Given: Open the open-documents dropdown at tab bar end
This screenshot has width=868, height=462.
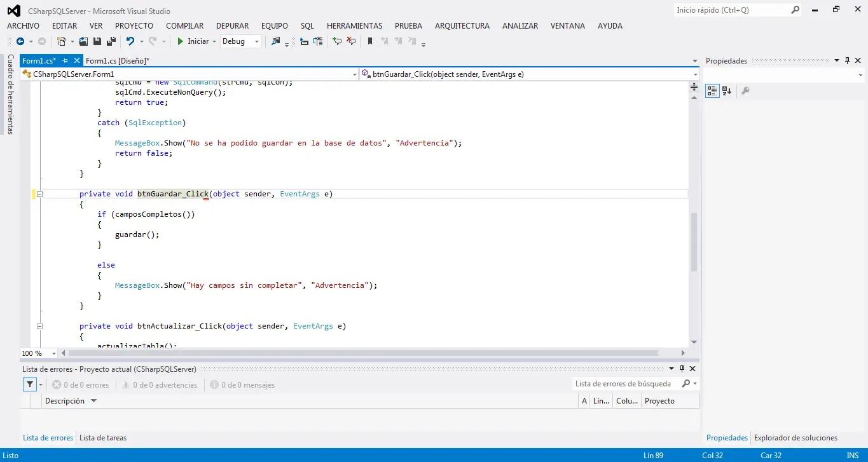Looking at the screenshot, I should [x=694, y=61].
